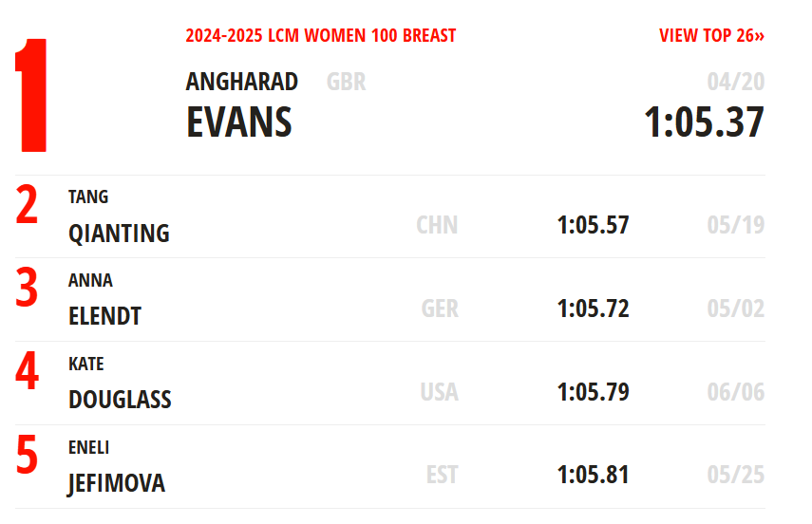The width and height of the screenshot is (812, 524).
Task: Click the GER country label
Action: pyautogui.click(x=440, y=309)
